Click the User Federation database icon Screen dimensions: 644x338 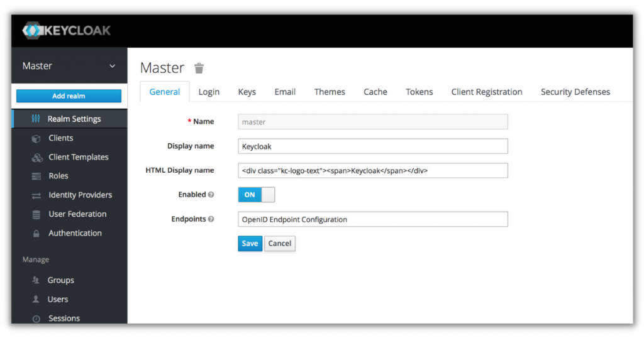36,214
